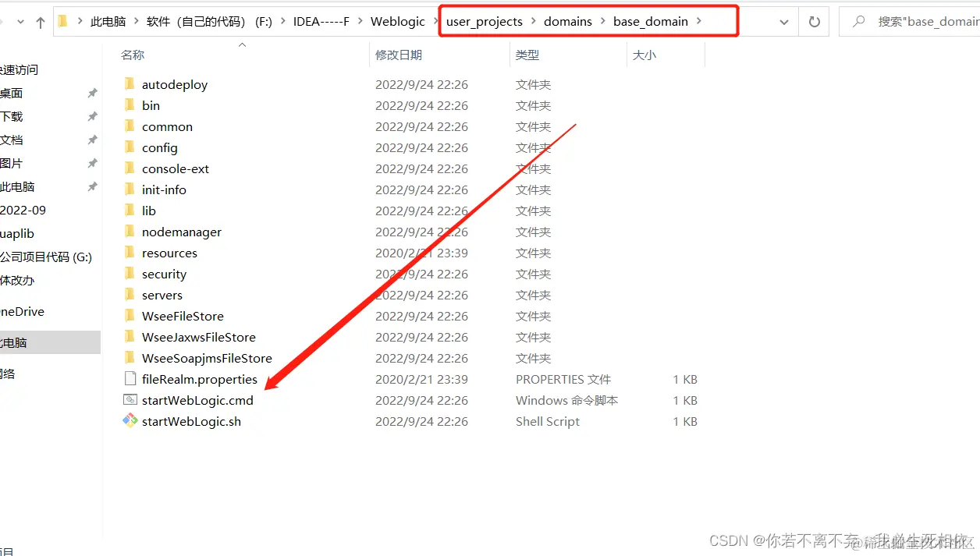Screen dimensions: 980x556
Task: Select OneDrive in navigation pane
Action: coord(23,311)
